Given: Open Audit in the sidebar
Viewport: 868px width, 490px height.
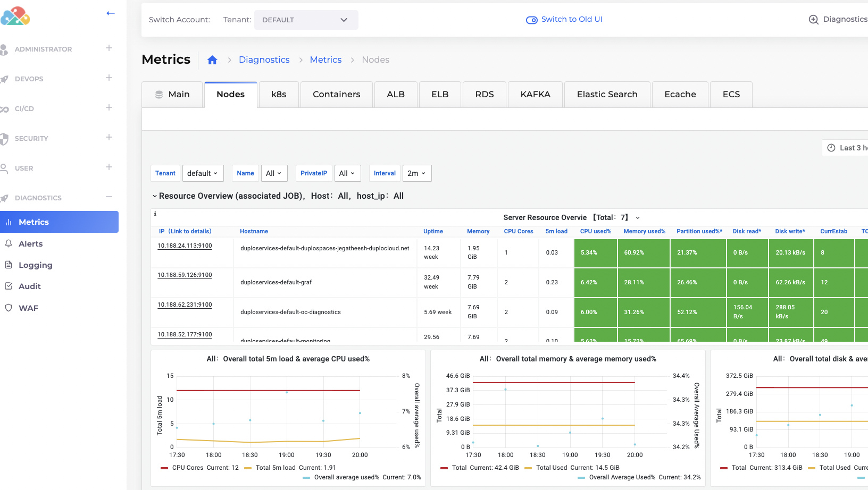Looking at the screenshot, I should (29, 286).
